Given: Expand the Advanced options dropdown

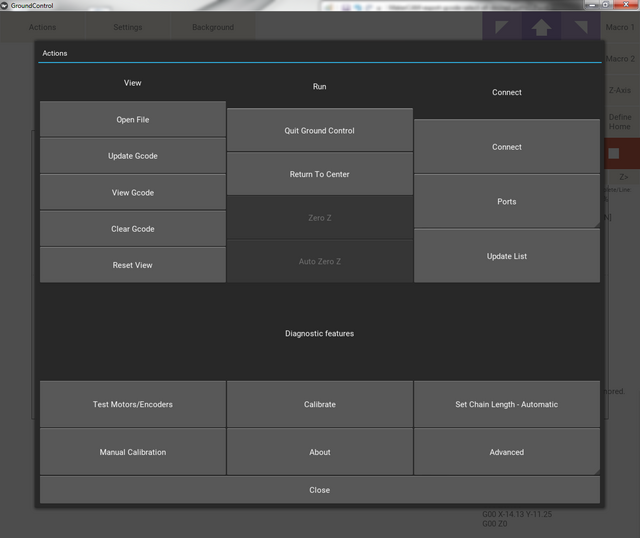Looking at the screenshot, I should [507, 452].
